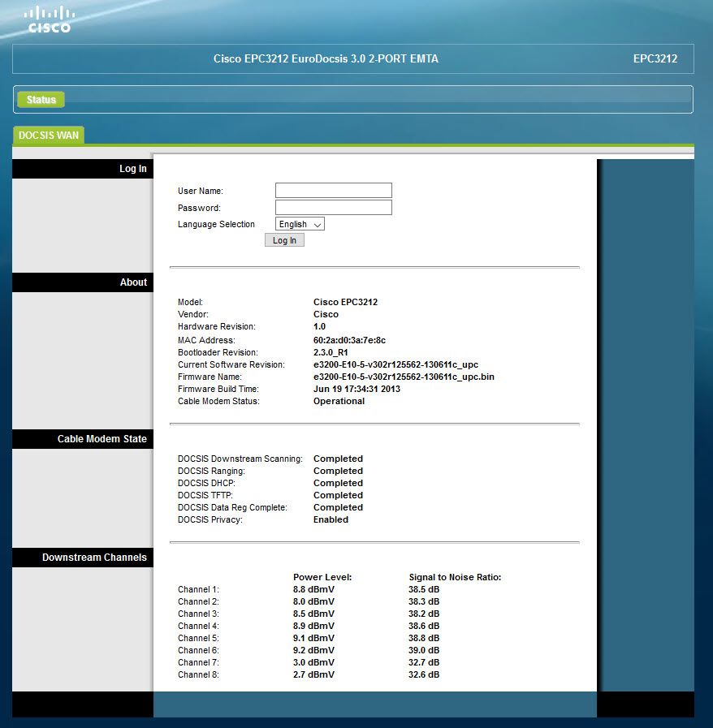
Task: Click Channel 1 SNR value 38.5 dB
Action: pyautogui.click(x=424, y=589)
